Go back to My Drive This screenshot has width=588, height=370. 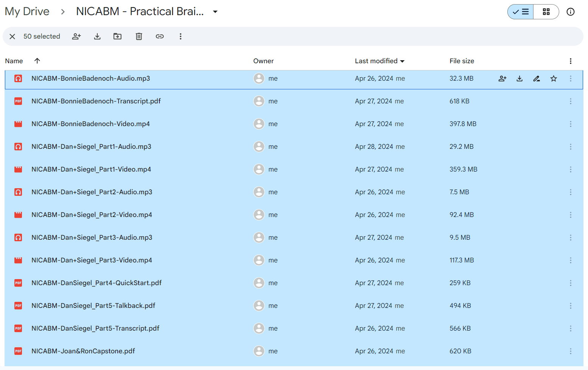click(27, 11)
